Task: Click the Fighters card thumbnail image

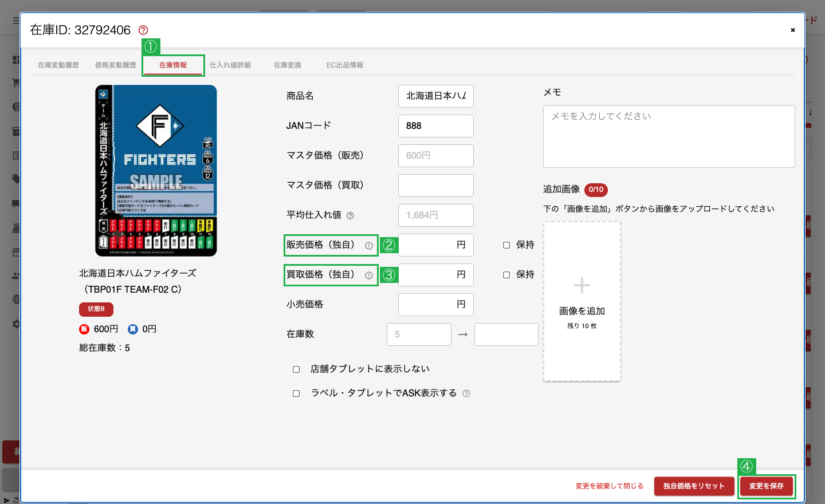Action: point(156,171)
